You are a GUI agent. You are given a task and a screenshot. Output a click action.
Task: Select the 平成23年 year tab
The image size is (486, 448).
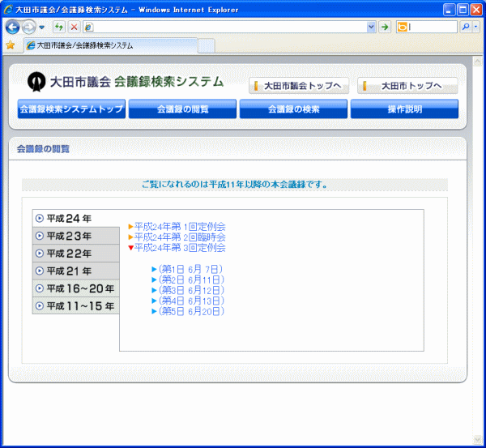[x=76, y=236]
